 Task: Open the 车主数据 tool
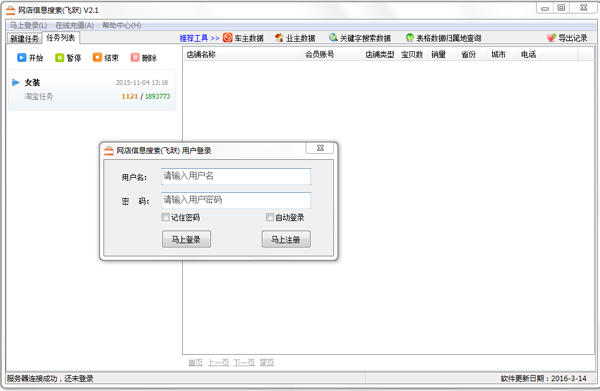[243, 38]
